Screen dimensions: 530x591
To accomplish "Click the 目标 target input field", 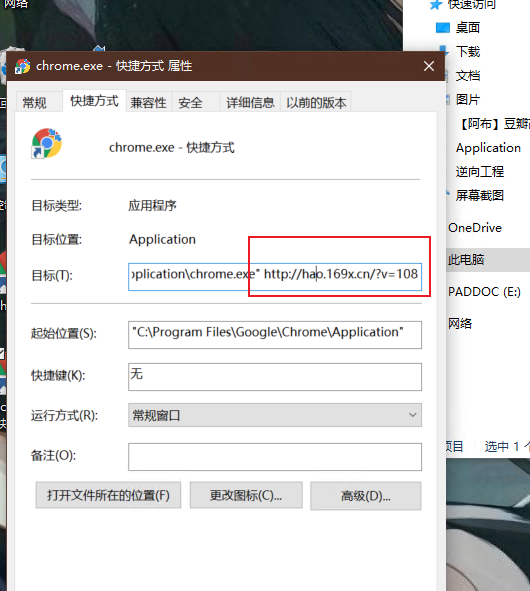I will (275, 277).
